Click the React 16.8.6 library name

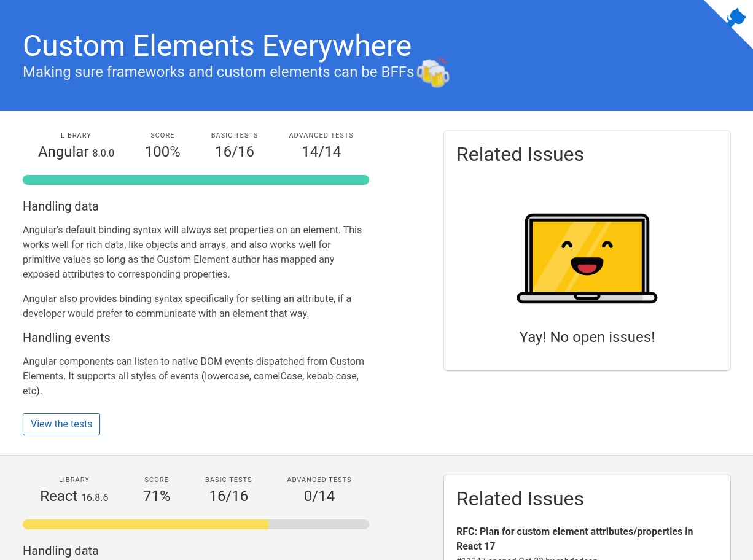74,496
